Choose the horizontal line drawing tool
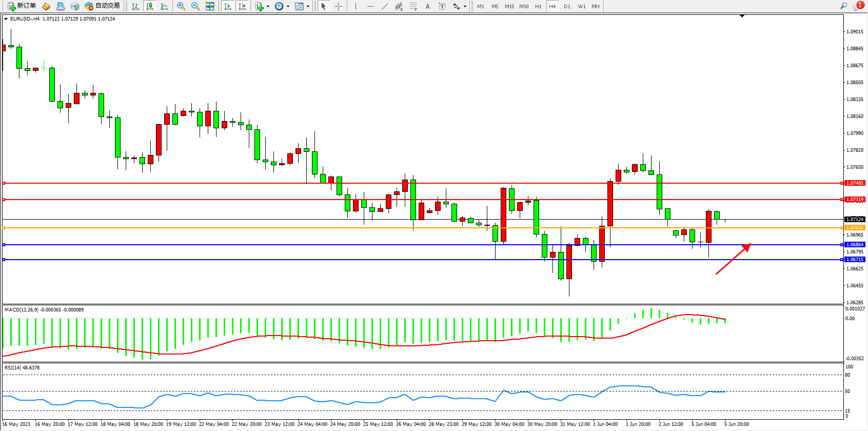 (370, 6)
